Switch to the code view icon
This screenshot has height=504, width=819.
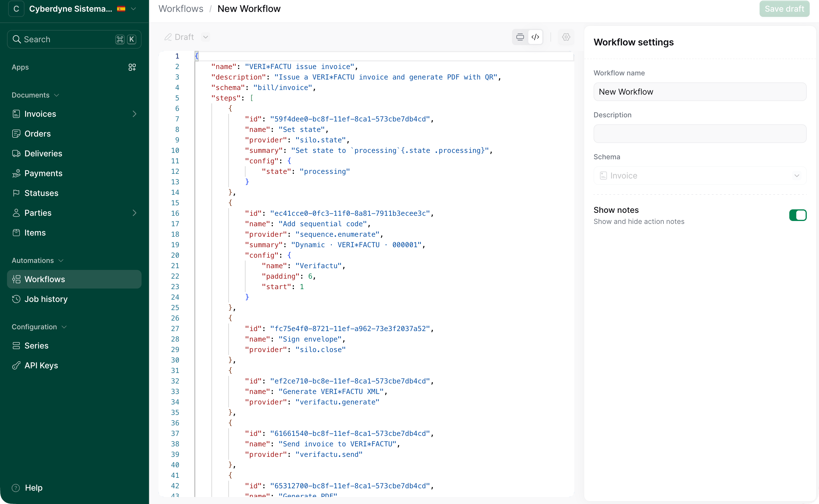pos(535,37)
